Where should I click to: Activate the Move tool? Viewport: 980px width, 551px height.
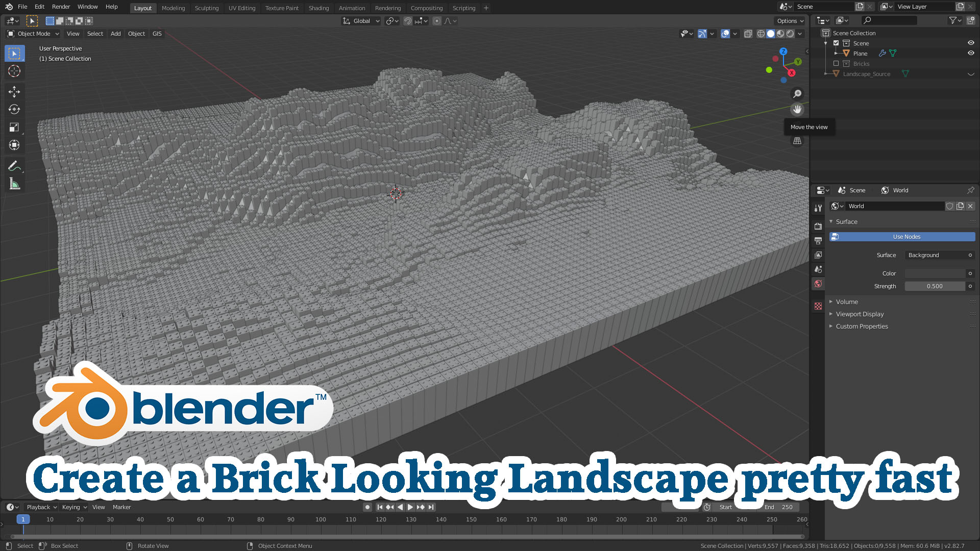(x=14, y=92)
